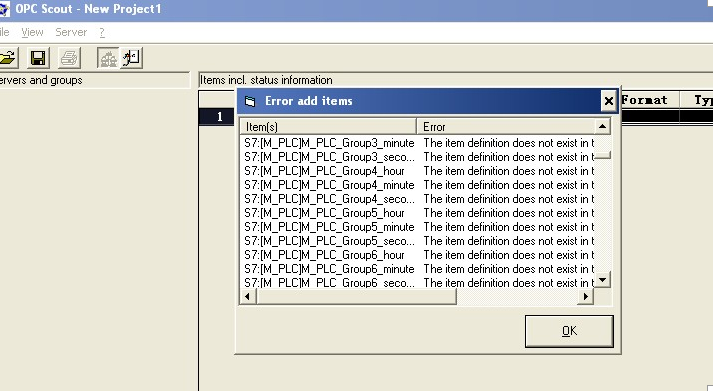713x391 pixels.
Task: Select row S7:[M_PLC]M_PLC_Group4_minute
Action: [x=417, y=185]
